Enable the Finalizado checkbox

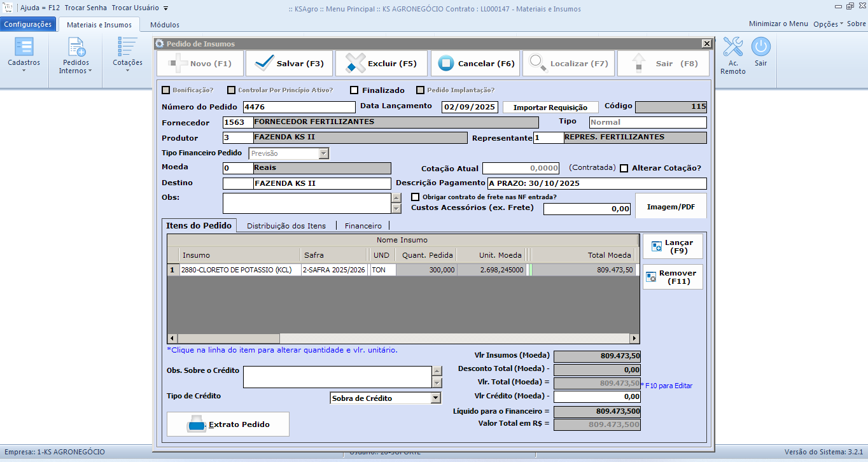[354, 90]
